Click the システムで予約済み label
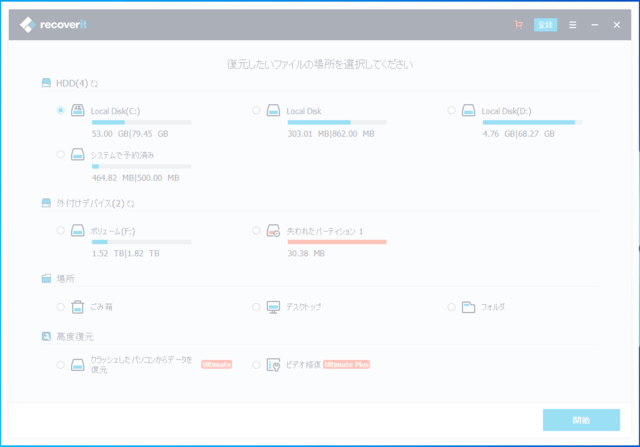The image size is (640, 447). pos(122,155)
